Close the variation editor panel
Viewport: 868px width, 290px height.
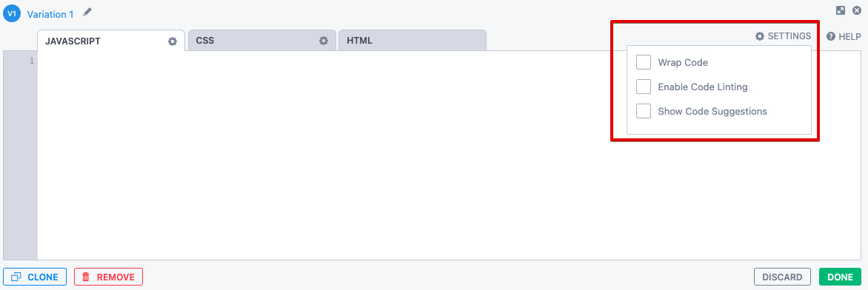coord(856,10)
